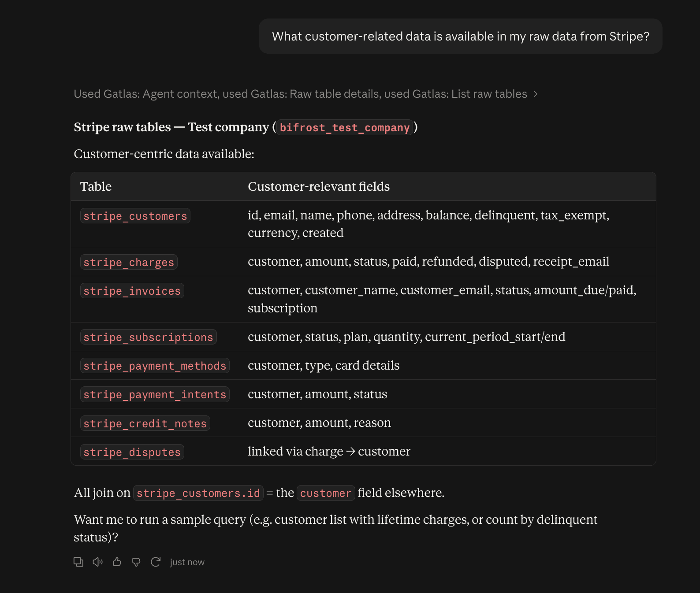700x593 pixels.
Task: Click the stripe_customers.id inline code
Action: pos(198,493)
